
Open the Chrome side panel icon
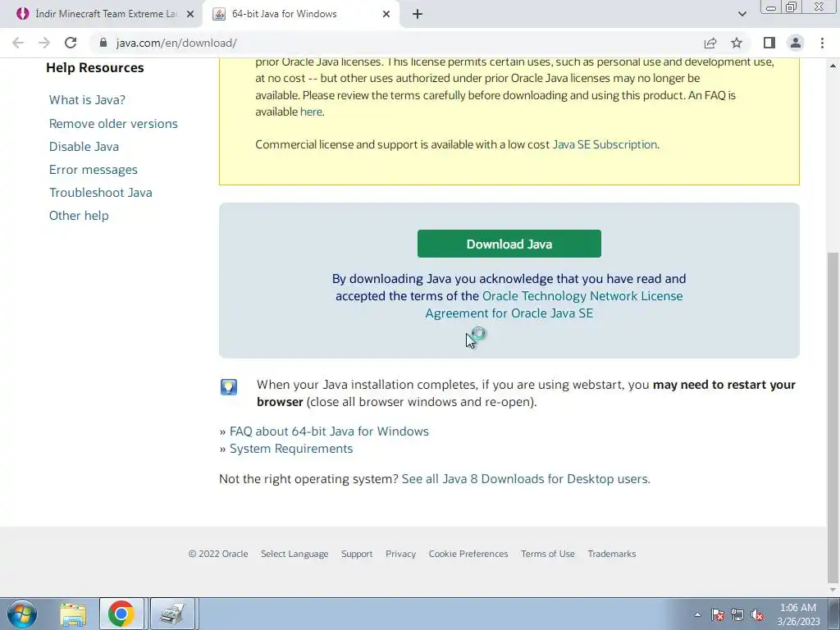coord(769,43)
